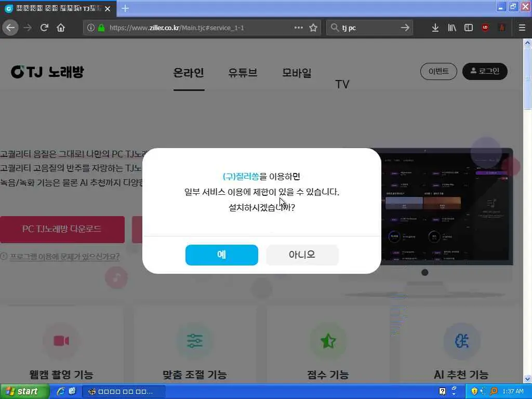
Task: Open Internet Explorer from the quick launch
Action: click(61, 391)
